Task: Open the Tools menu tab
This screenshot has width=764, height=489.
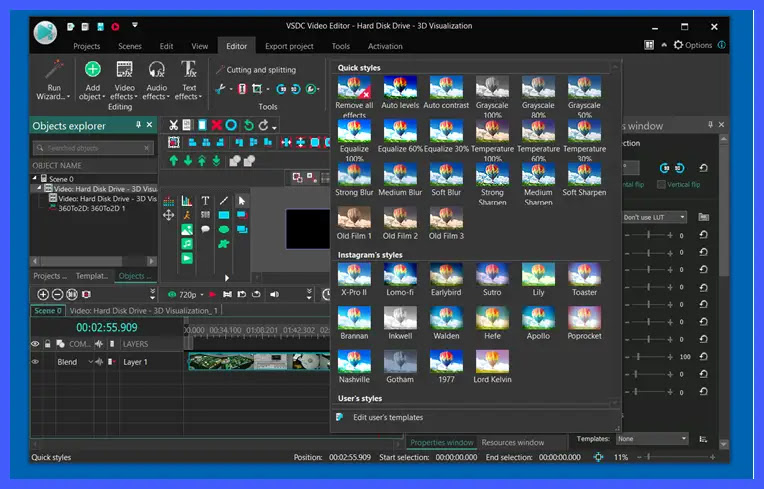Action: tap(341, 46)
